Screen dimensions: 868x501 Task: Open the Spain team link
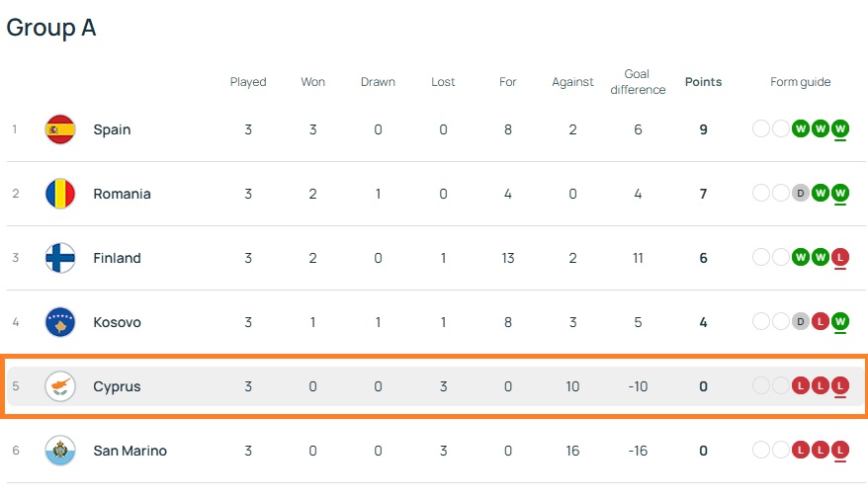coord(112,129)
